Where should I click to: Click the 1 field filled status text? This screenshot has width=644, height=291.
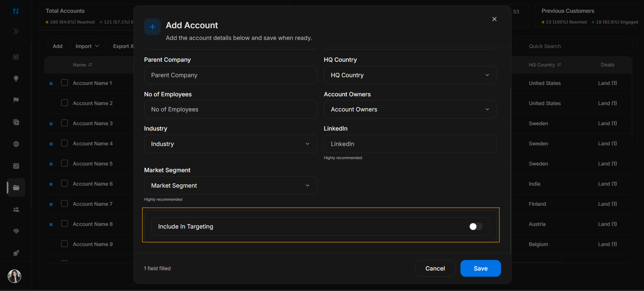[x=157, y=269]
